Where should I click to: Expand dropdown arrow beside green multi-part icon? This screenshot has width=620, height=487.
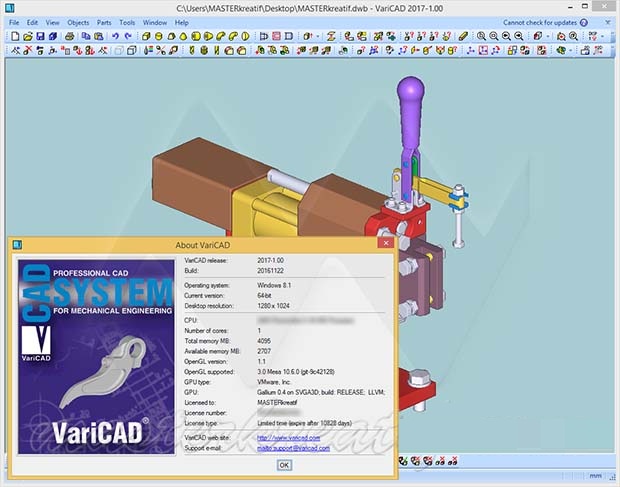click(x=571, y=50)
